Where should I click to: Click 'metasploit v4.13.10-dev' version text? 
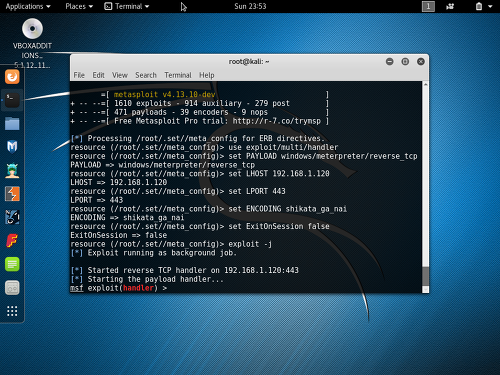[x=164, y=95]
